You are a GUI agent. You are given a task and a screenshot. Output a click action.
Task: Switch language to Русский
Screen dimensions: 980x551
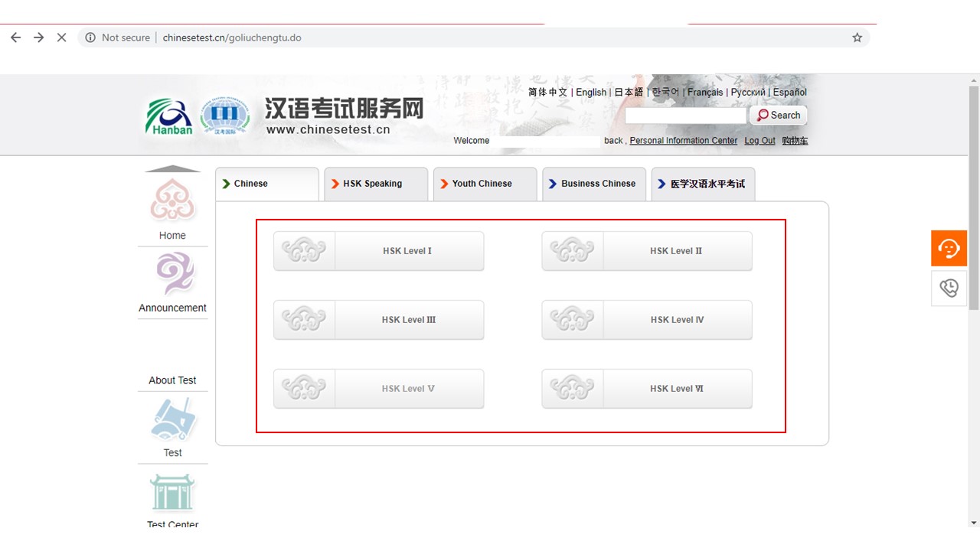pos(748,92)
